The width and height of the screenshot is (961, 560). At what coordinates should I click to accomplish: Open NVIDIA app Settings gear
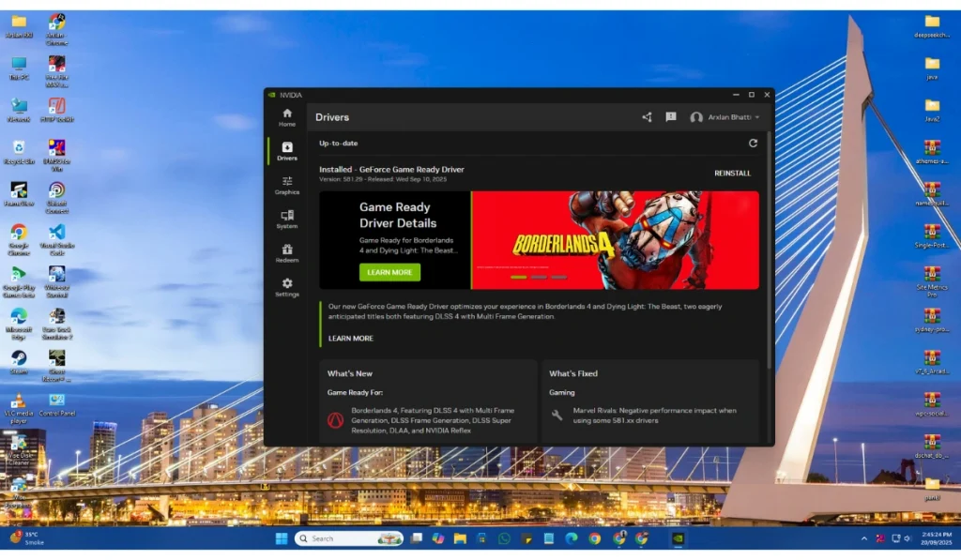click(287, 286)
